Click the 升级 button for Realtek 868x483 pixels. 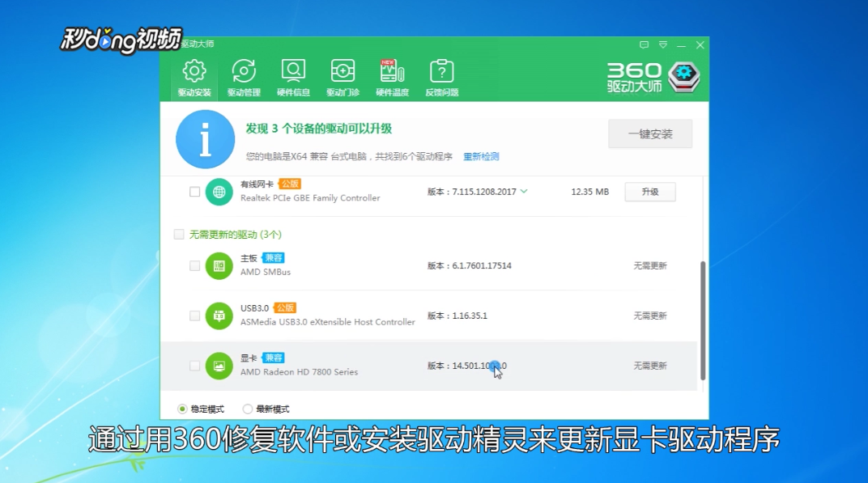click(x=650, y=192)
